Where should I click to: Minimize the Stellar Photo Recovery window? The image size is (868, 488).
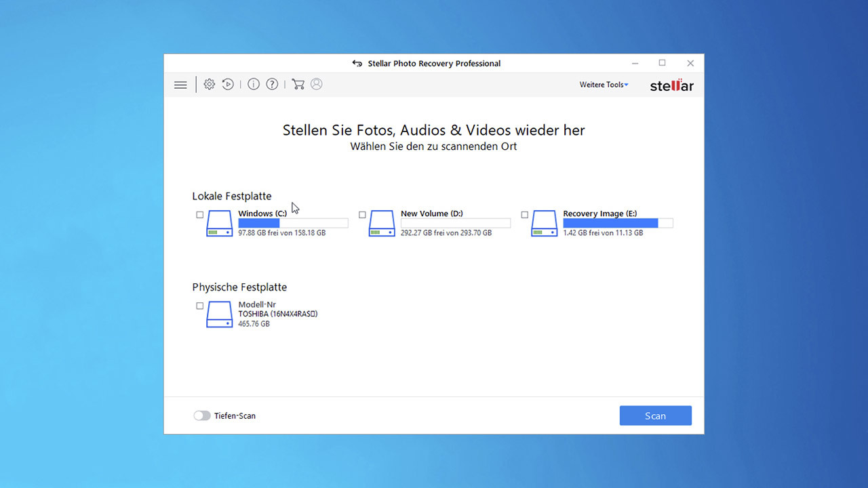pyautogui.click(x=635, y=63)
